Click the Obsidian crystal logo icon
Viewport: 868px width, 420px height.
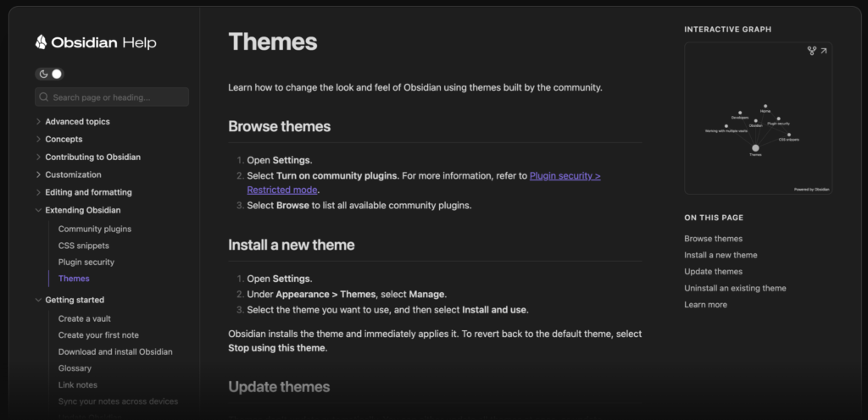coord(41,42)
